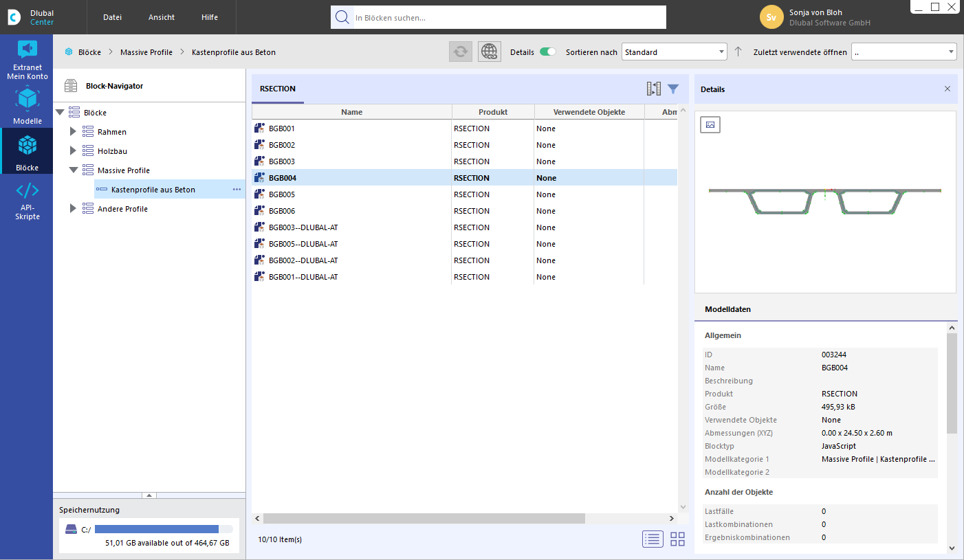Screen dimensions: 964x560
Task: Select the RSECTION tab
Action: (278, 89)
